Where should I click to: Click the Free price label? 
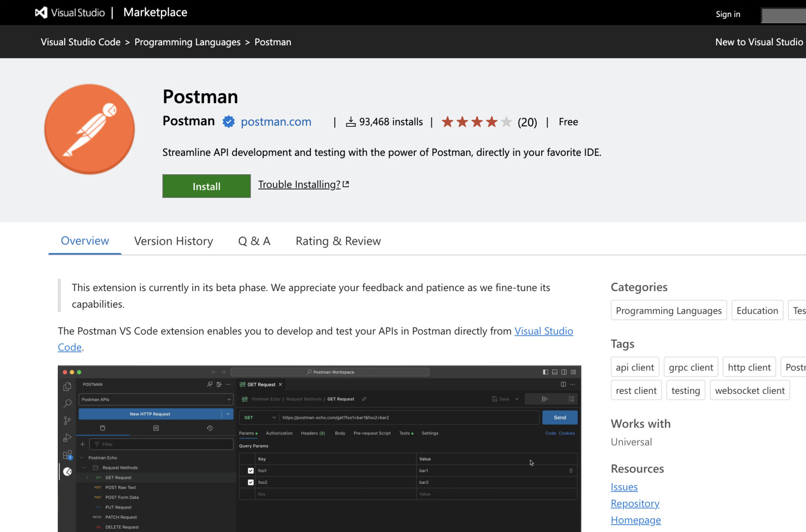click(568, 122)
